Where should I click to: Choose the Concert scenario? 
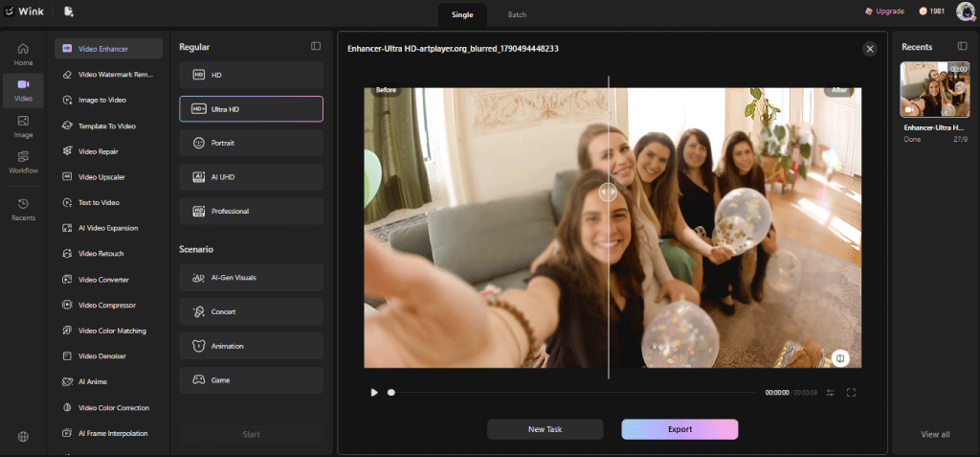pos(252,311)
